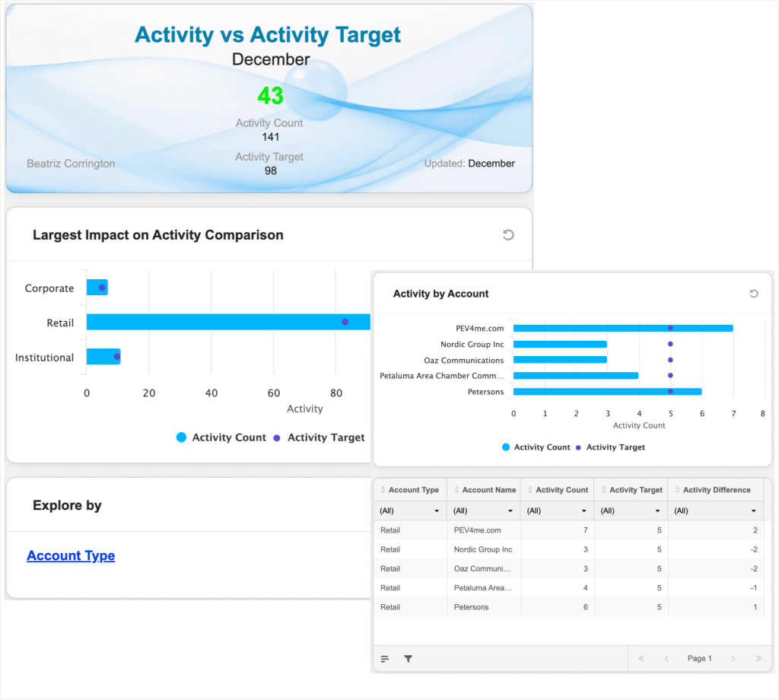Click the PEV4me.com bar in the chart
Viewport: 779px width, 700px height.
coord(622,328)
